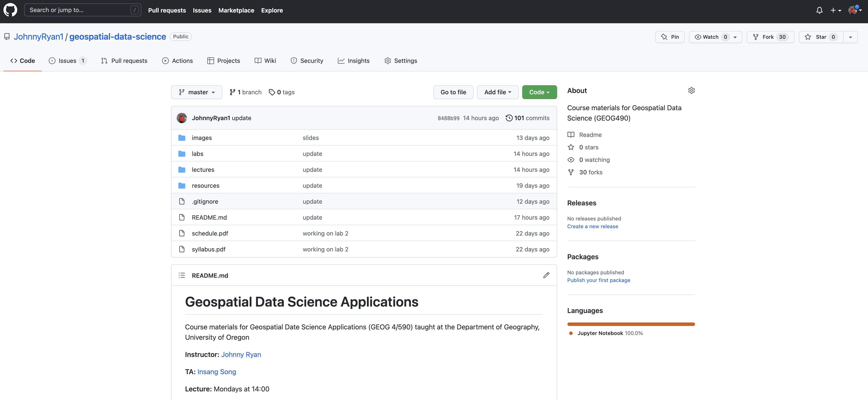The width and height of the screenshot is (868, 400).
Task: View the 30 forks link
Action: pos(585,172)
